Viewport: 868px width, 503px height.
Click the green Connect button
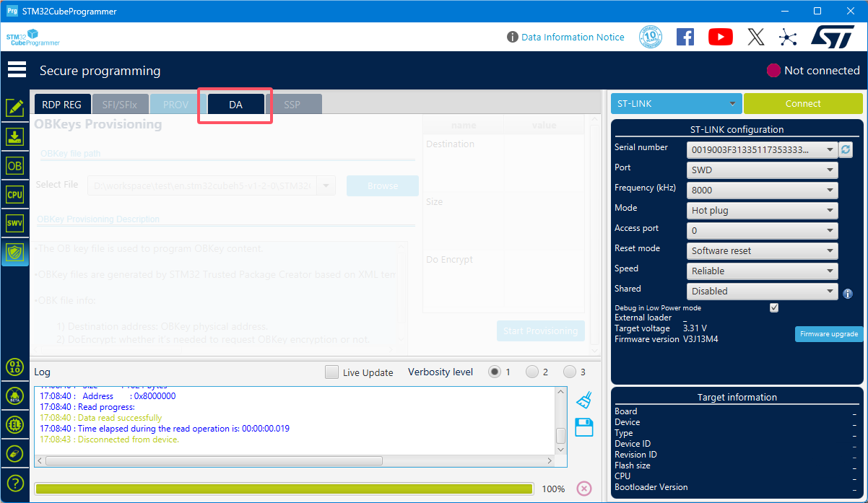point(803,104)
